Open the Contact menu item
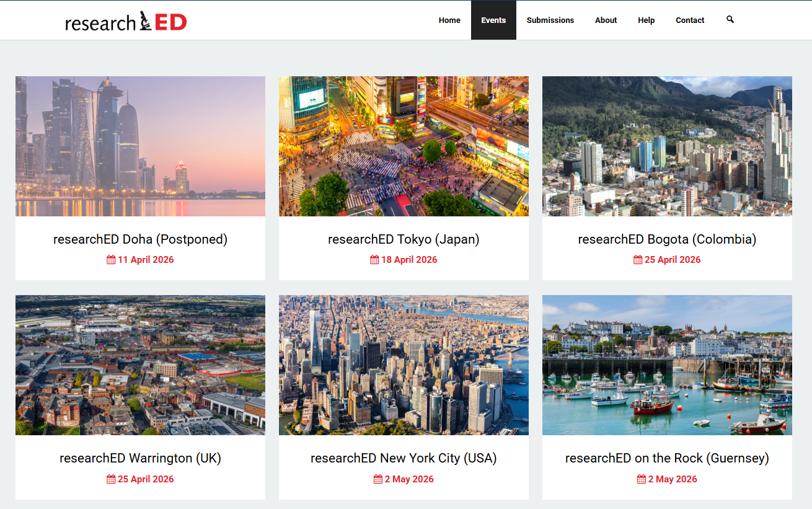Viewport: 812px width, 509px height. coord(690,20)
